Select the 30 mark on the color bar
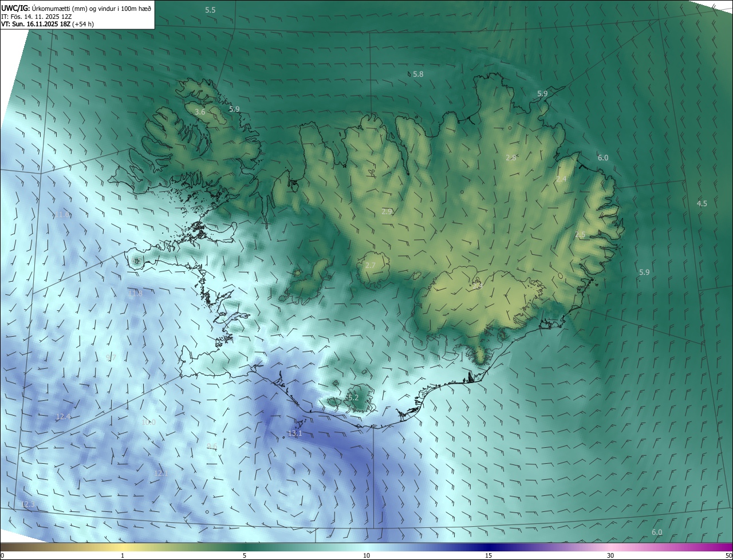Screen dimensions: 733x560 tap(610, 555)
